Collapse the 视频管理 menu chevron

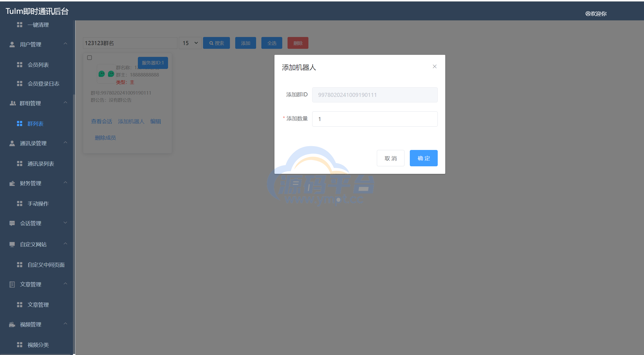pyautogui.click(x=65, y=324)
